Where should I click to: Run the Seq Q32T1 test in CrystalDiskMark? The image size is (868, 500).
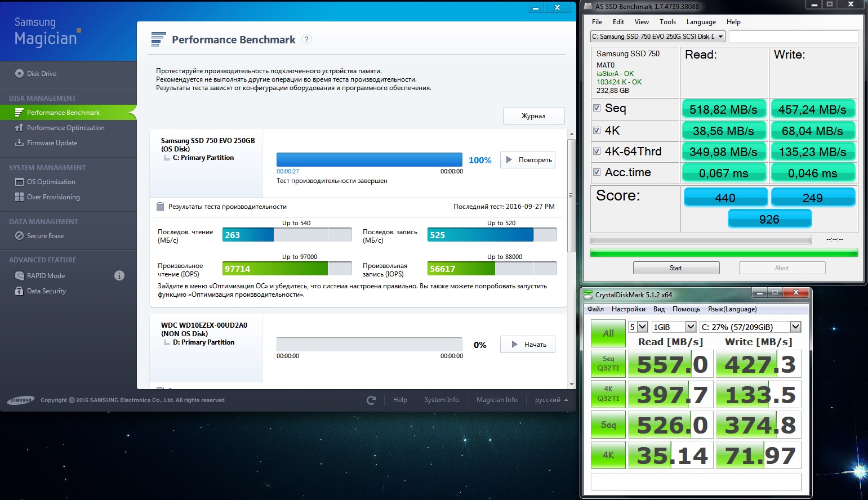coord(608,364)
